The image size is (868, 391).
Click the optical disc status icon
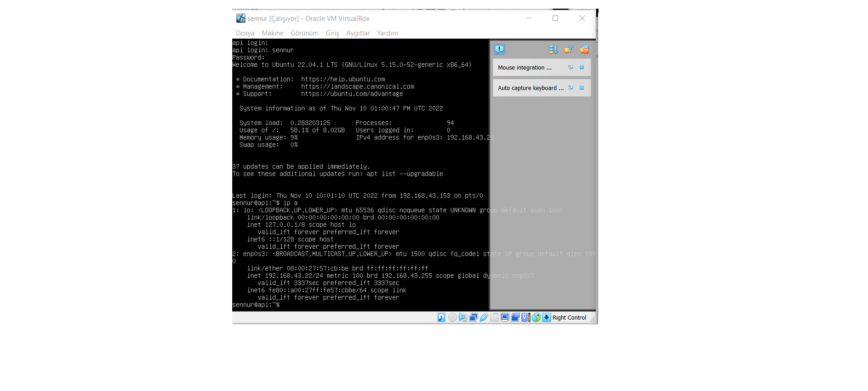point(453,317)
